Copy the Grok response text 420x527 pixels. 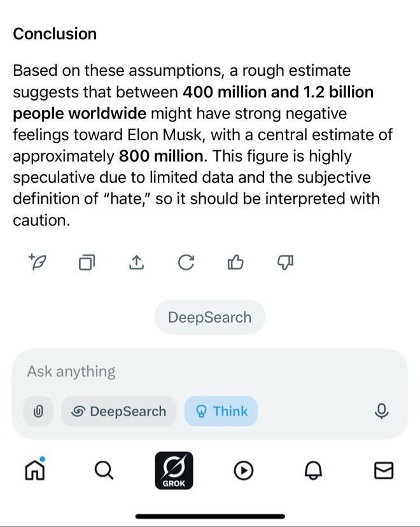coord(87,262)
